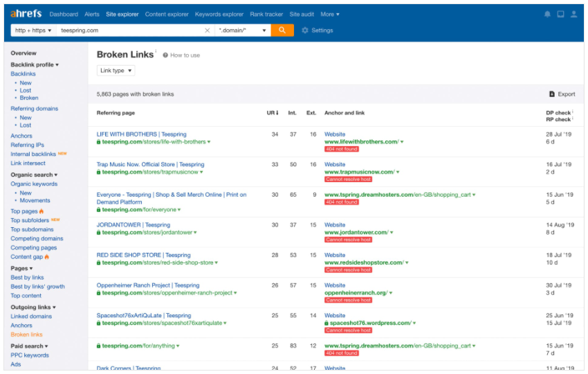Open Best by links in the sidebar

[28, 277]
